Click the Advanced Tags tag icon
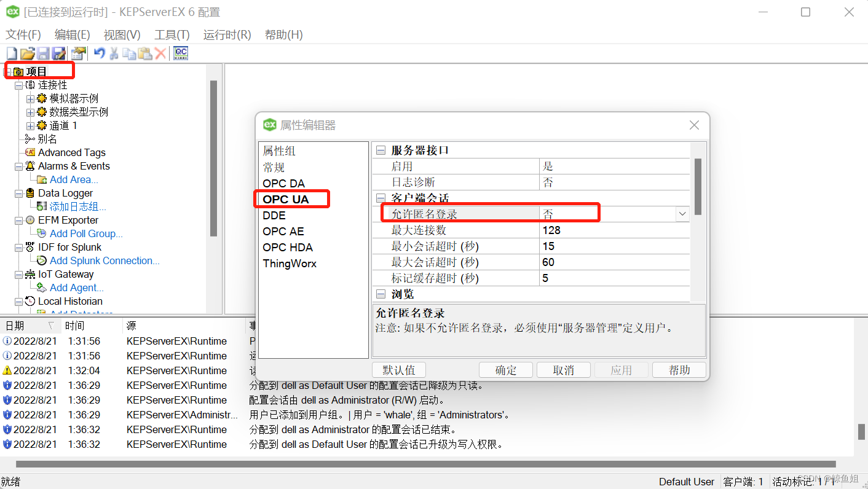Image resolution: width=868 pixels, height=489 pixels. pos(30,152)
